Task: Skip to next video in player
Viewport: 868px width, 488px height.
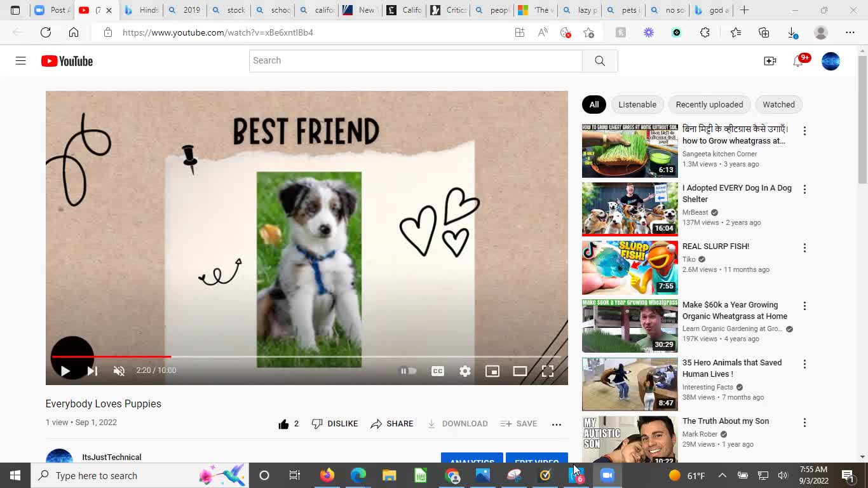Action: click(x=92, y=371)
